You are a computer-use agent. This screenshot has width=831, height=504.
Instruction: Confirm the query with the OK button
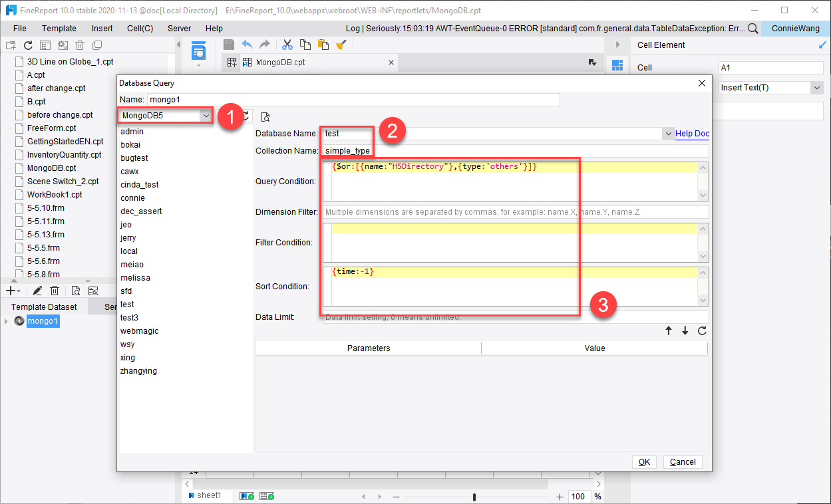643,461
